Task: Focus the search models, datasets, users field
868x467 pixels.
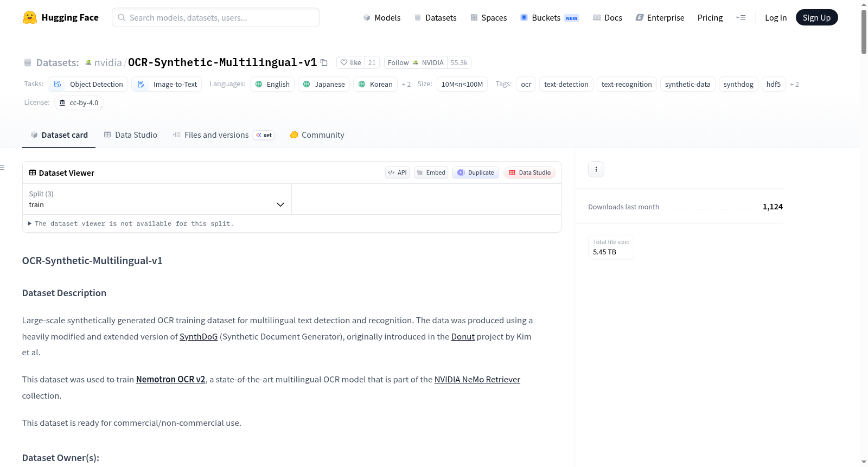Action: click(216, 17)
